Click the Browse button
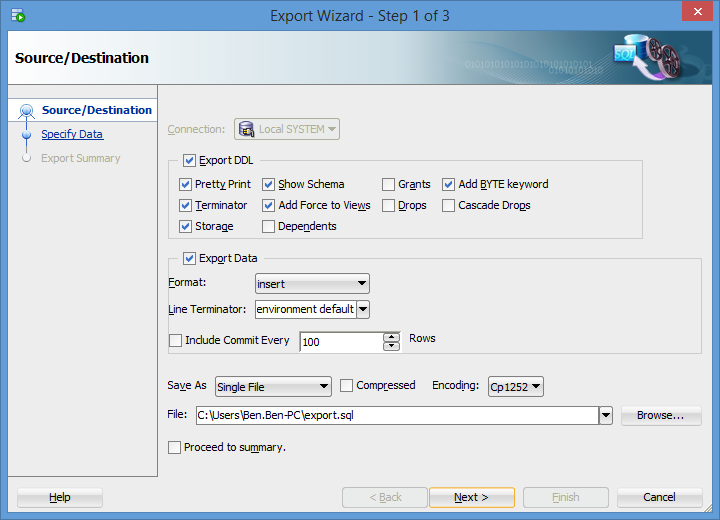The height and width of the screenshot is (520, 720). coord(660,415)
